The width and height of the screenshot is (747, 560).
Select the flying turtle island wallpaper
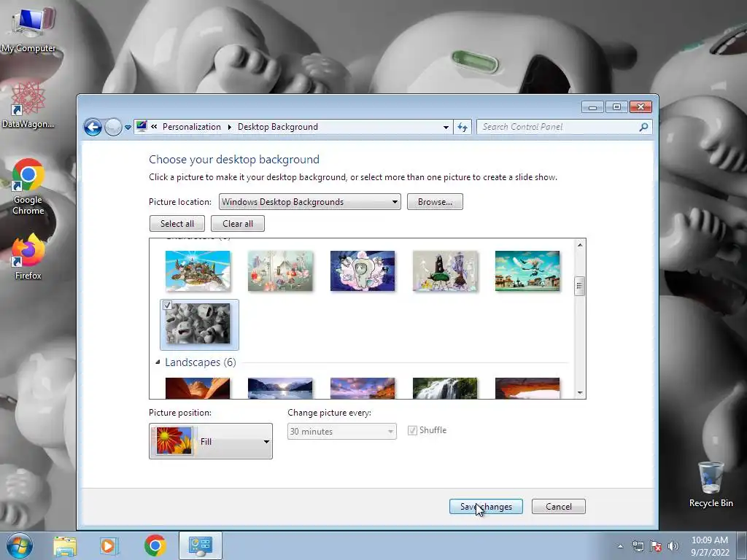[198, 271]
